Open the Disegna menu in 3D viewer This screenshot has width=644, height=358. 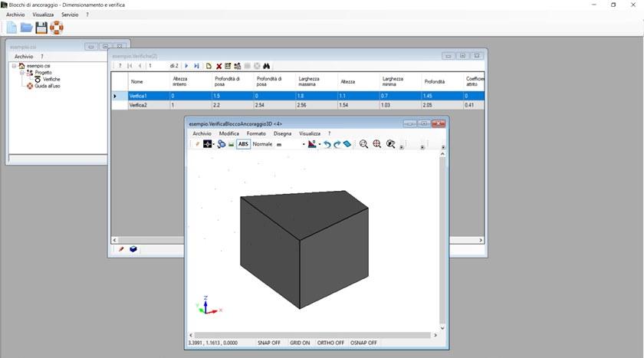[283, 133]
